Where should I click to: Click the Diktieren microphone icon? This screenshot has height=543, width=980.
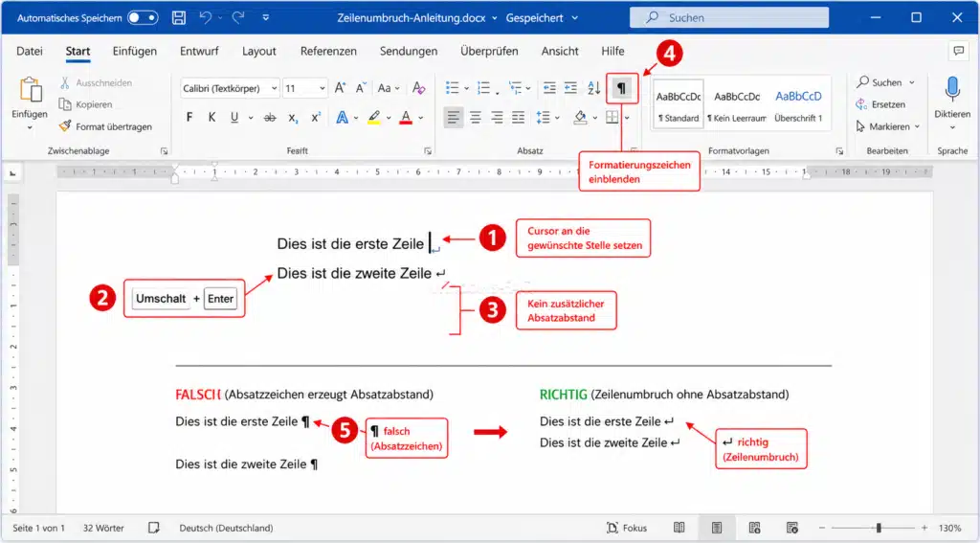coord(952,90)
